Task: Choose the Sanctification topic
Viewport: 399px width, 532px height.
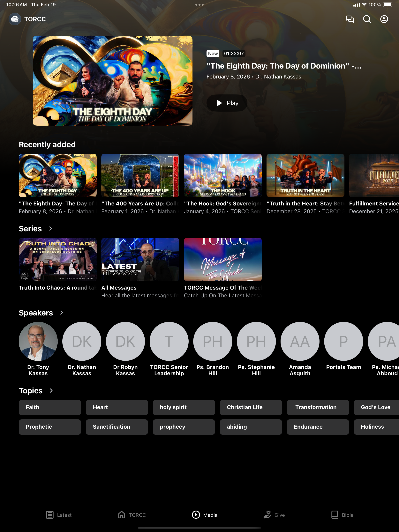Action: pos(117,427)
